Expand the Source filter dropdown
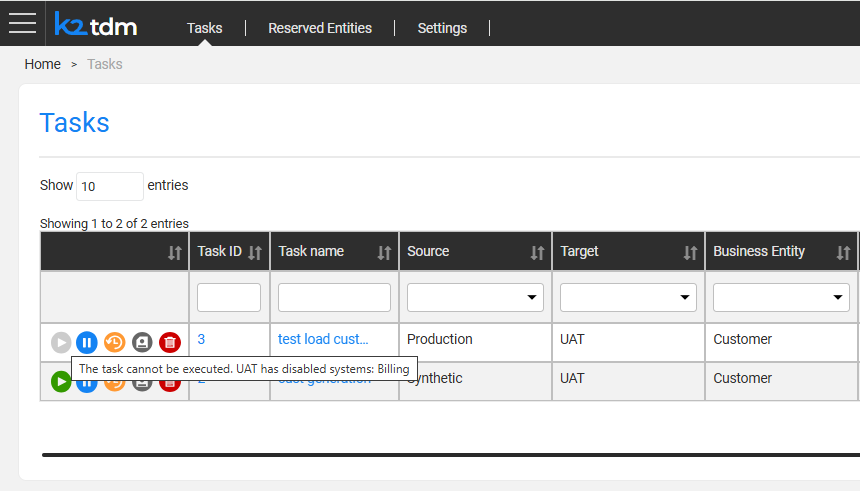Screen dimensions: 860x491 coord(475,297)
